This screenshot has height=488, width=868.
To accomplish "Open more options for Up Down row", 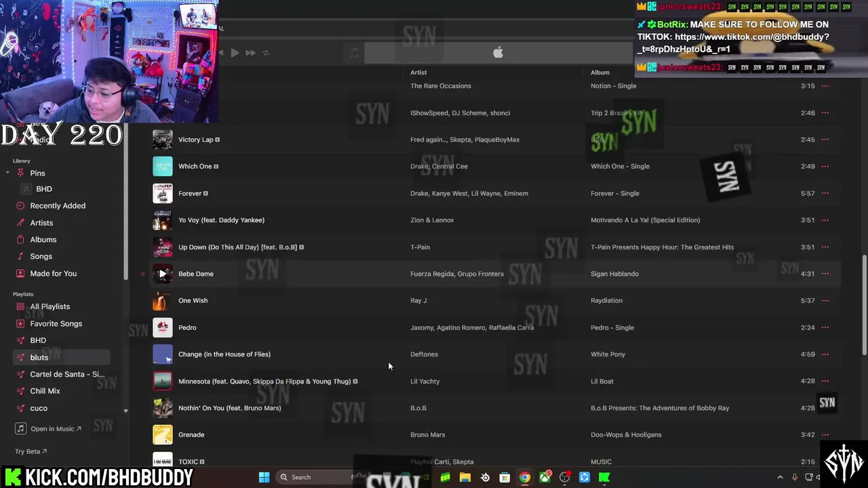I will pyautogui.click(x=825, y=247).
